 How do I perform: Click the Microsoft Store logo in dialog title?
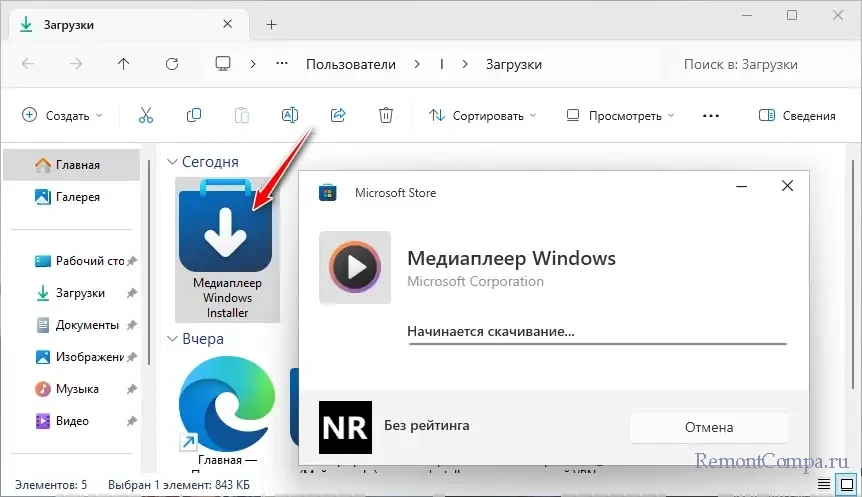328,192
